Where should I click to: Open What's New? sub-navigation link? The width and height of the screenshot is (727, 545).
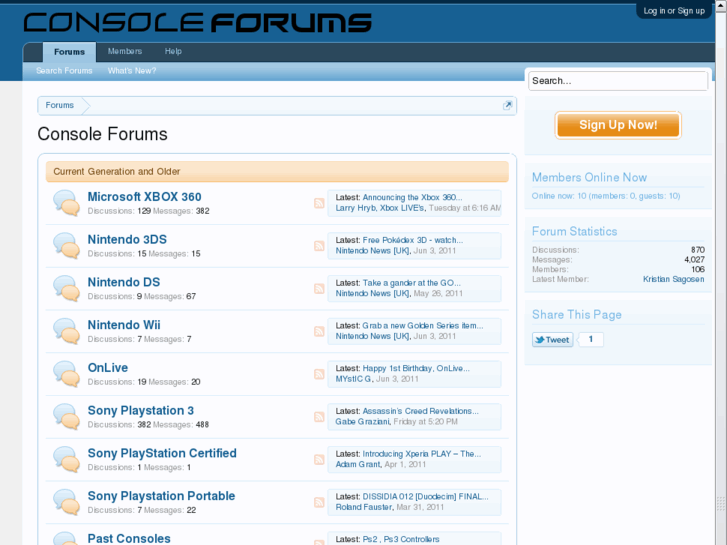click(x=132, y=71)
